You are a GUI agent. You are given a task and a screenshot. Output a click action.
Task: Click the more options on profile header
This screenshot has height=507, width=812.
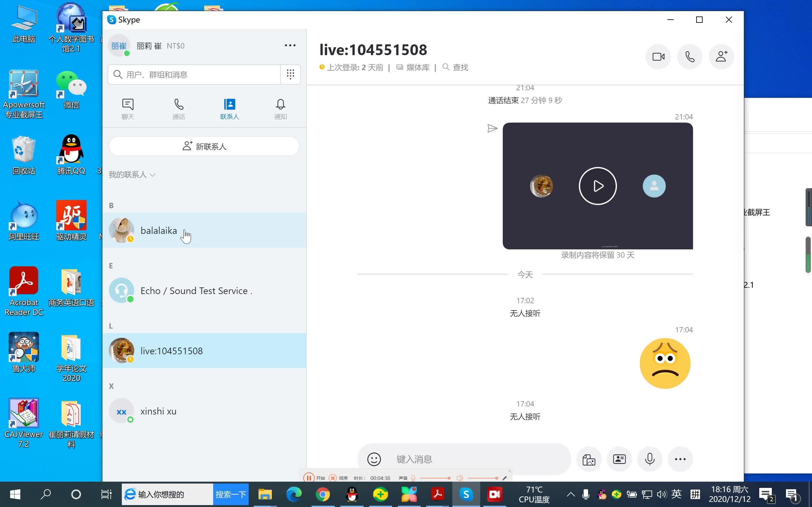(x=290, y=46)
